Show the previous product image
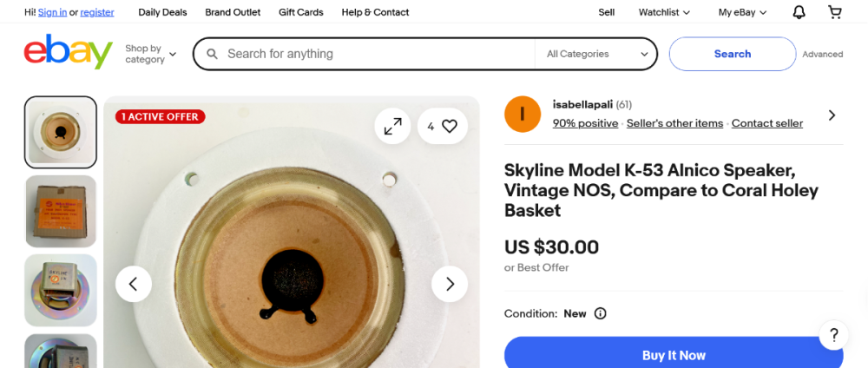 coord(134,284)
